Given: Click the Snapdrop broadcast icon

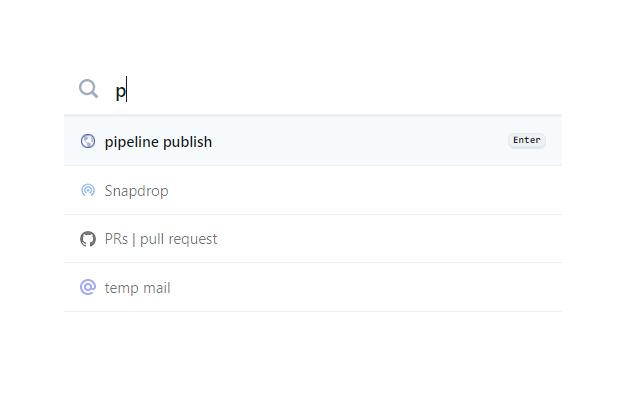Looking at the screenshot, I should click(x=88, y=190).
